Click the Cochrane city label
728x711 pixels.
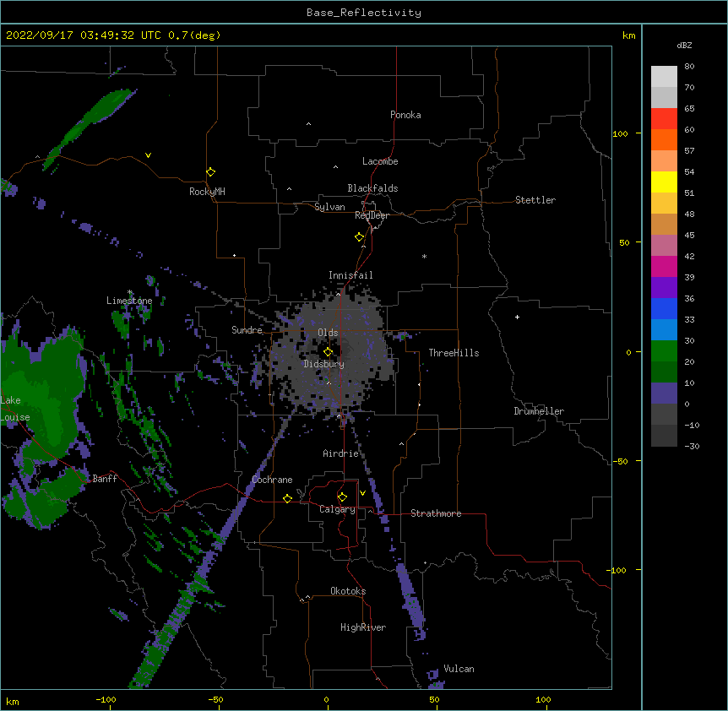272,480
